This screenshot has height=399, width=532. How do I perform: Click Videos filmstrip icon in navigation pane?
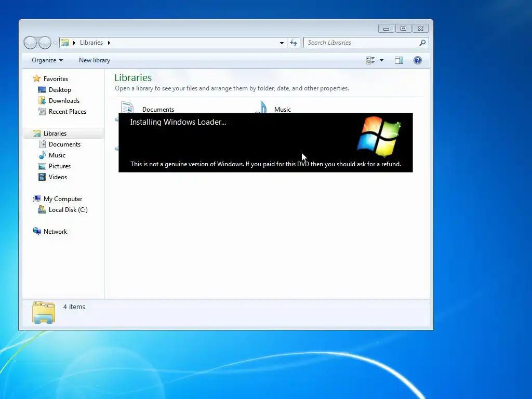click(42, 177)
